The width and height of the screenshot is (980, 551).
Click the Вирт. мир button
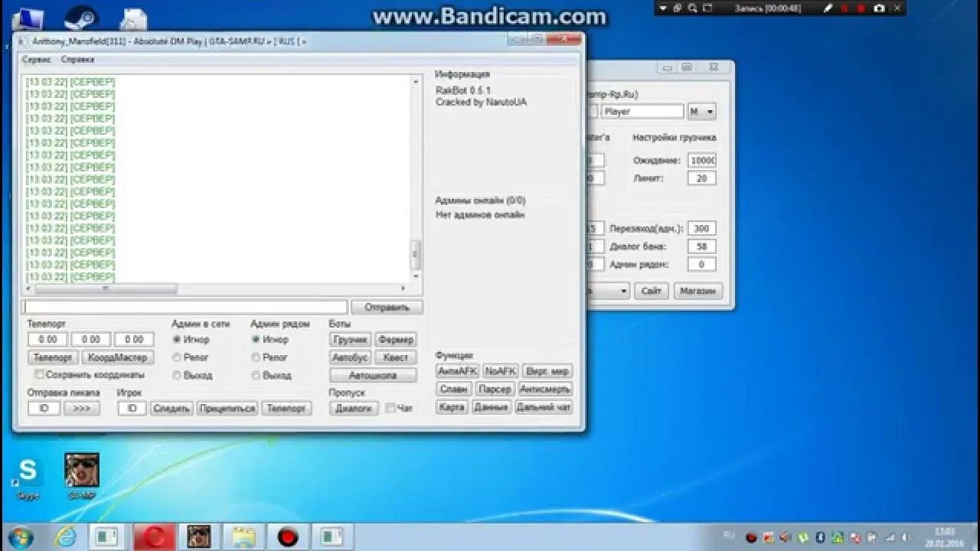point(547,371)
